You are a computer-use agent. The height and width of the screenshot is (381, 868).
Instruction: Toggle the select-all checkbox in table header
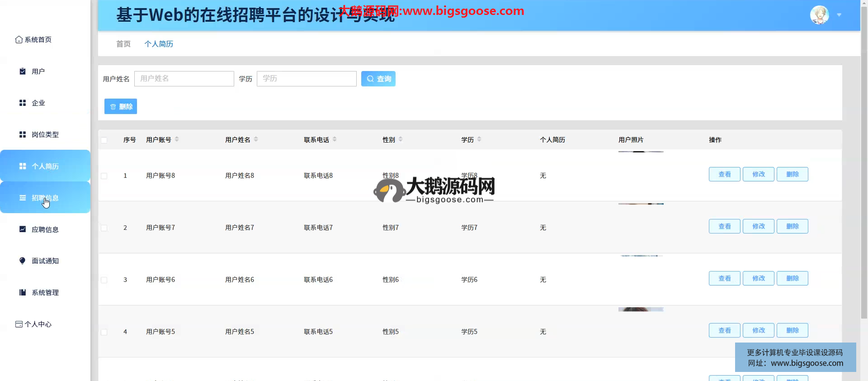tap(104, 140)
